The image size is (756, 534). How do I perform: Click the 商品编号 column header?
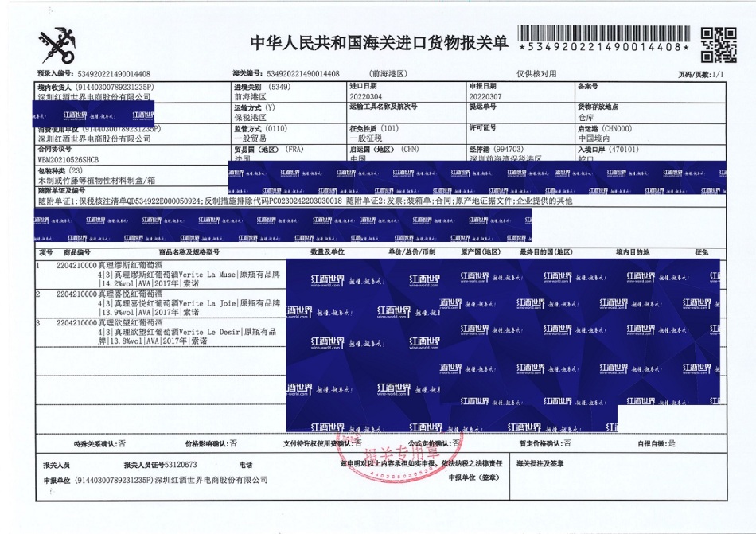coord(76,252)
